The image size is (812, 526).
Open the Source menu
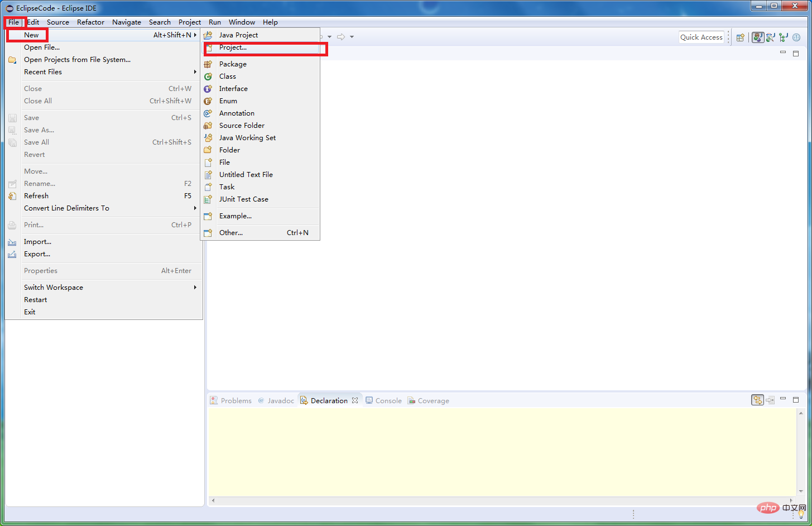58,22
